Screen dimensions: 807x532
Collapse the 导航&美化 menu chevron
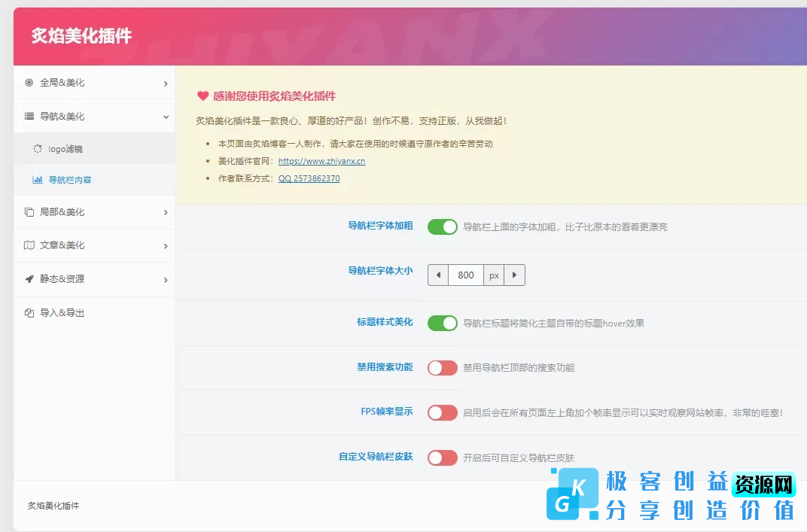166,116
